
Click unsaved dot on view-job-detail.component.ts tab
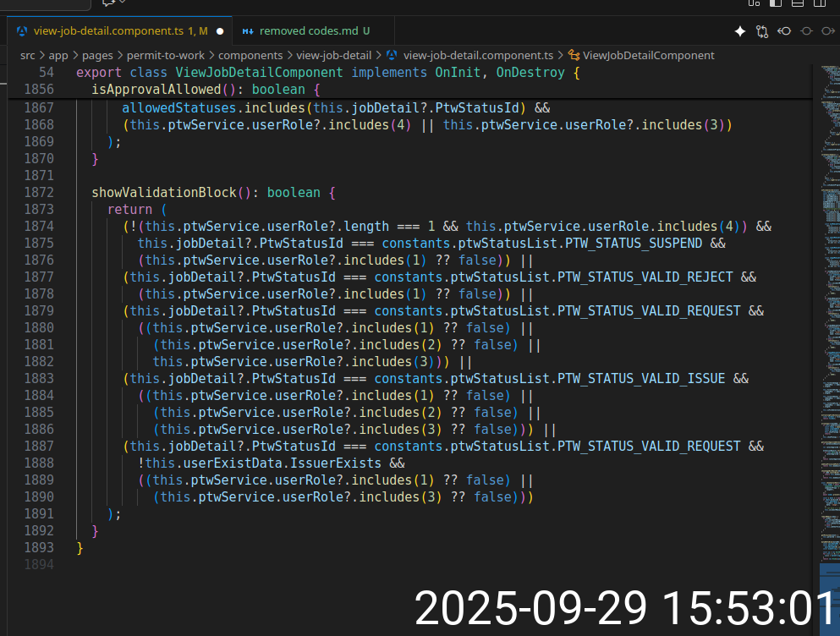tap(220, 31)
